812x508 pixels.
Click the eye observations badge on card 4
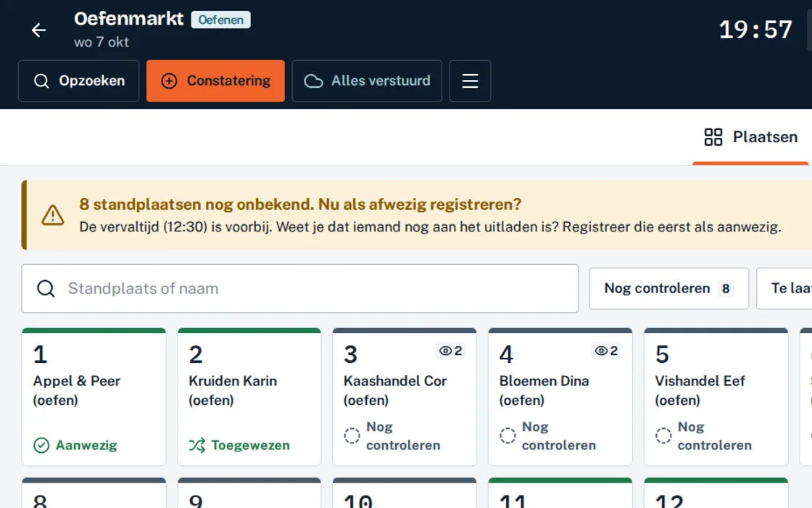[x=606, y=351]
